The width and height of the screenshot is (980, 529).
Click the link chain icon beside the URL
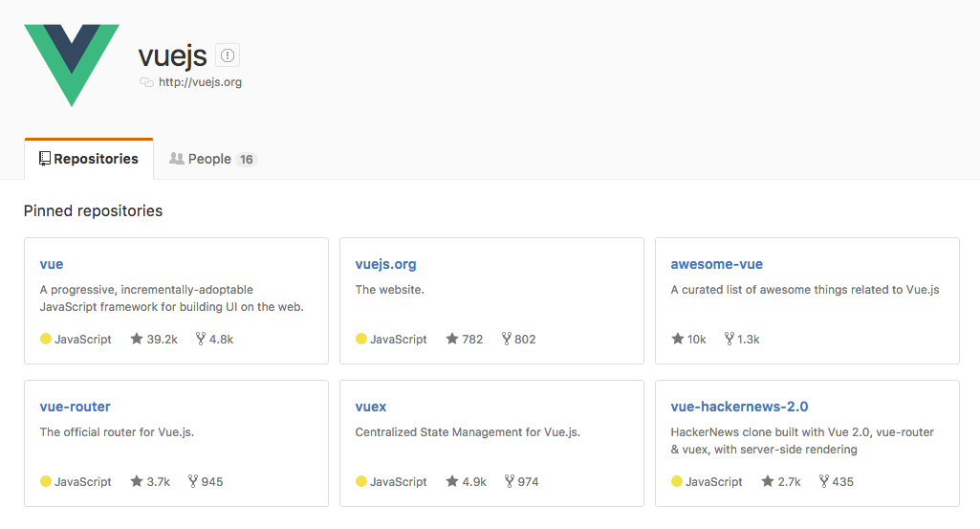(x=146, y=82)
